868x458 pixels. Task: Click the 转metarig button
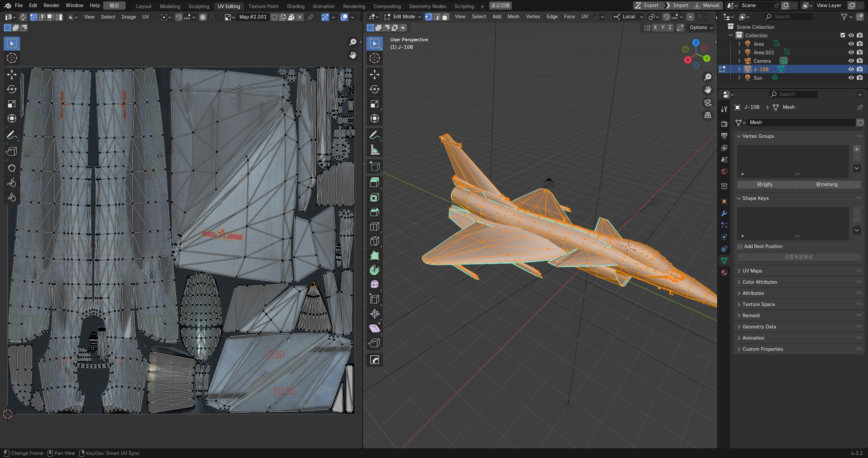click(x=827, y=184)
